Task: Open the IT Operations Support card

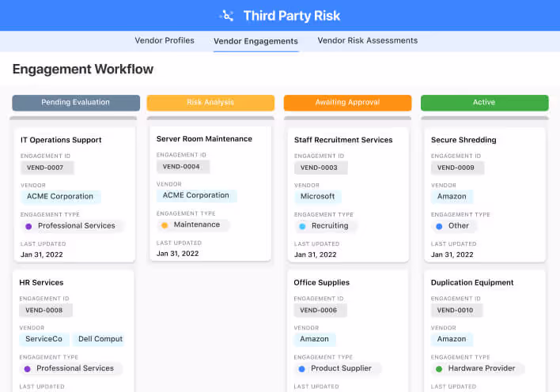Action: pyautogui.click(x=62, y=140)
